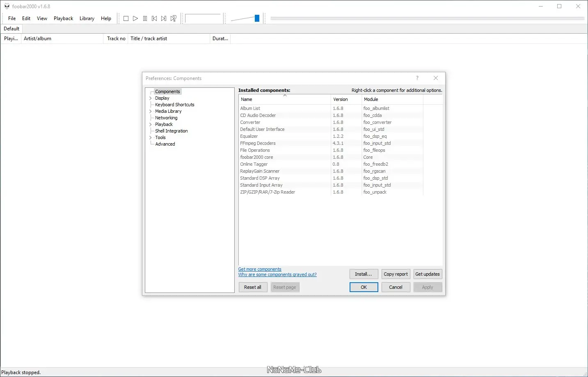This screenshot has height=377, width=588.
Task: Click the 'Playback stopped.' status bar text
Action: 21,372
